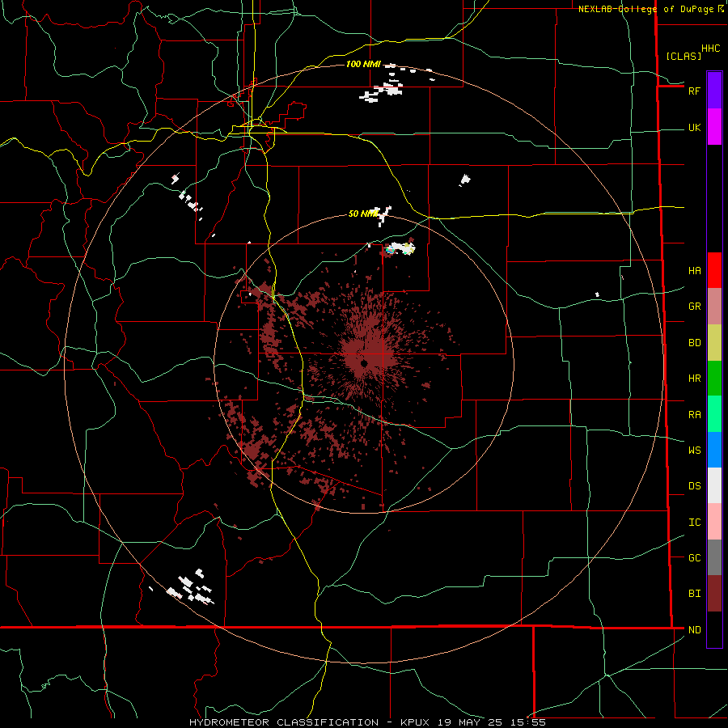Click the RF purple legend swatch
Viewport: 728px width, 728px height.
(x=714, y=91)
